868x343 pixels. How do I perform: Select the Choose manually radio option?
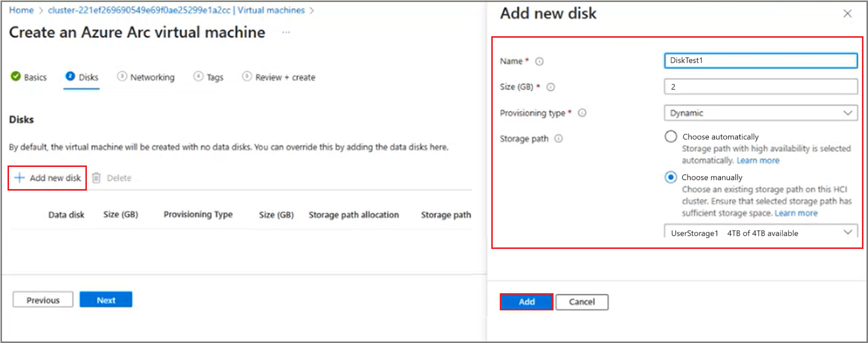pyautogui.click(x=671, y=177)
